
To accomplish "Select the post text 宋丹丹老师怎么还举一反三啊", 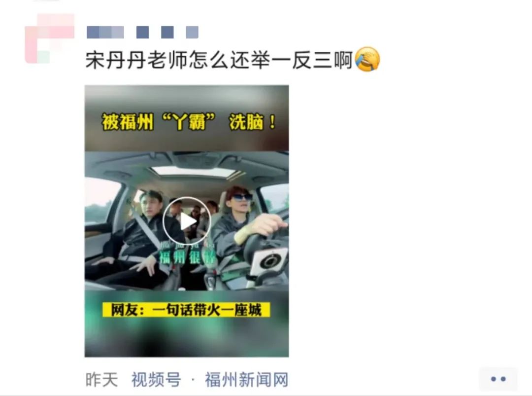I will (219, 60).
